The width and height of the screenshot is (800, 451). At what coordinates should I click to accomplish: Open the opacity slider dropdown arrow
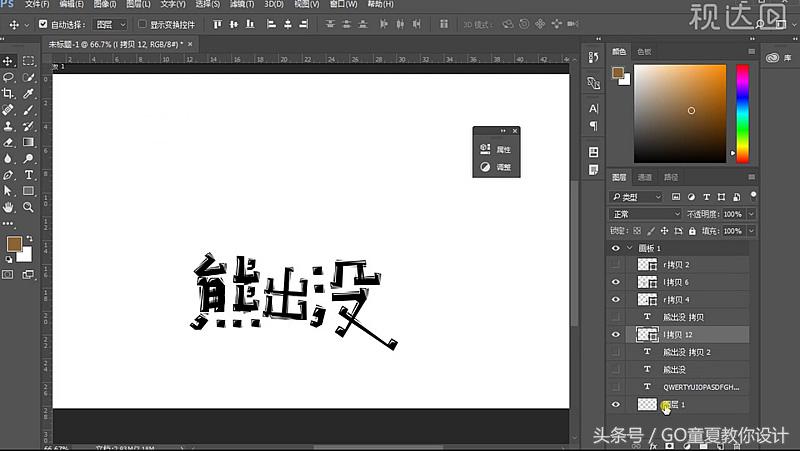[751, 214]
